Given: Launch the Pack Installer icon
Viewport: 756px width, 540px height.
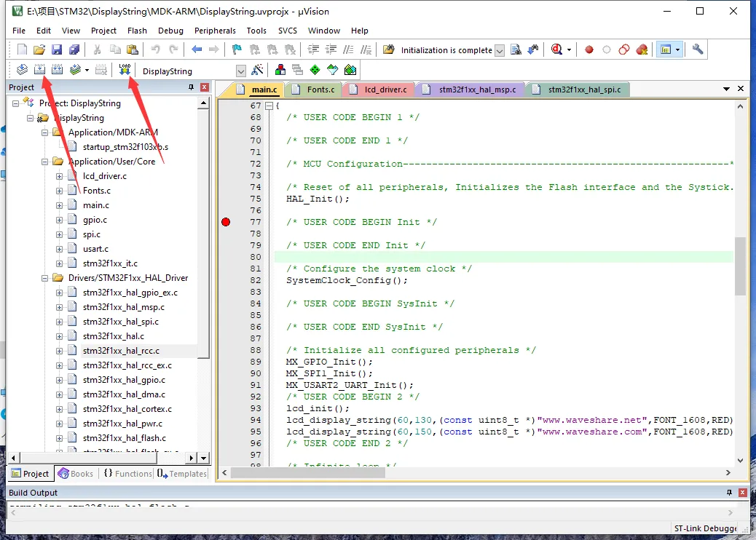Looking at the screenshot, I should 350,70.
